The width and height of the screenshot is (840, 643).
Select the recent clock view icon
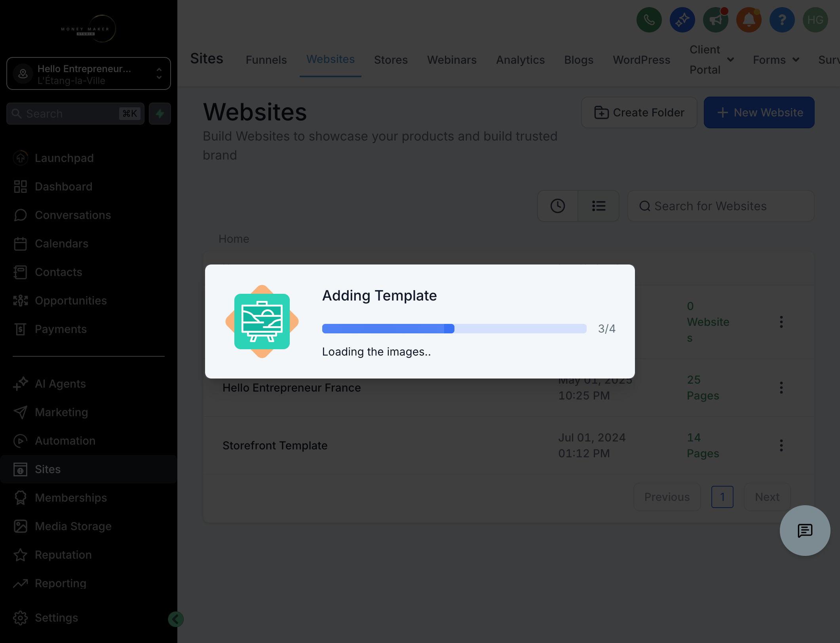557,206
